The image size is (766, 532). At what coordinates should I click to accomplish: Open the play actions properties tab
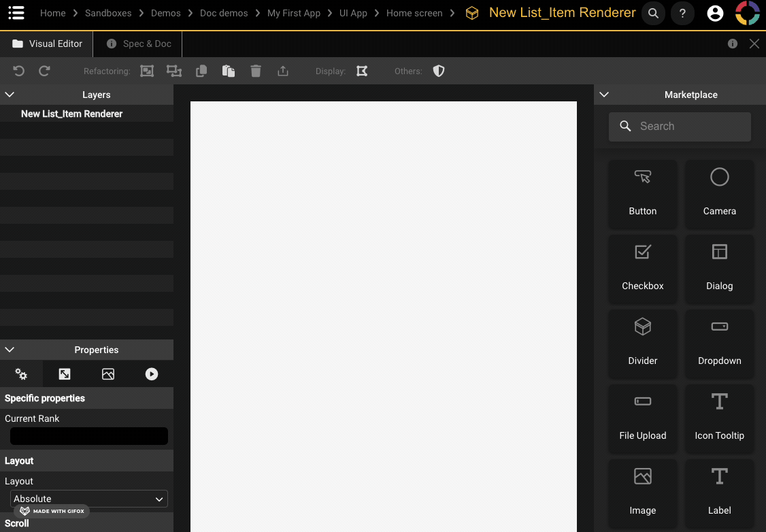pyautogui.click(x=152, y=374)
